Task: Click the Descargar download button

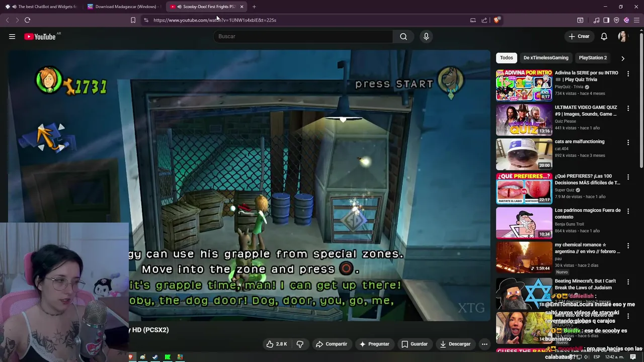Action: point(455,344)
